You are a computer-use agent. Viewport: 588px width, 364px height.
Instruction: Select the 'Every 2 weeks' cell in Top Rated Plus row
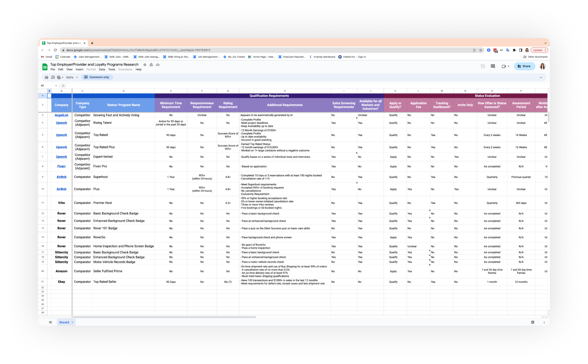492,147
